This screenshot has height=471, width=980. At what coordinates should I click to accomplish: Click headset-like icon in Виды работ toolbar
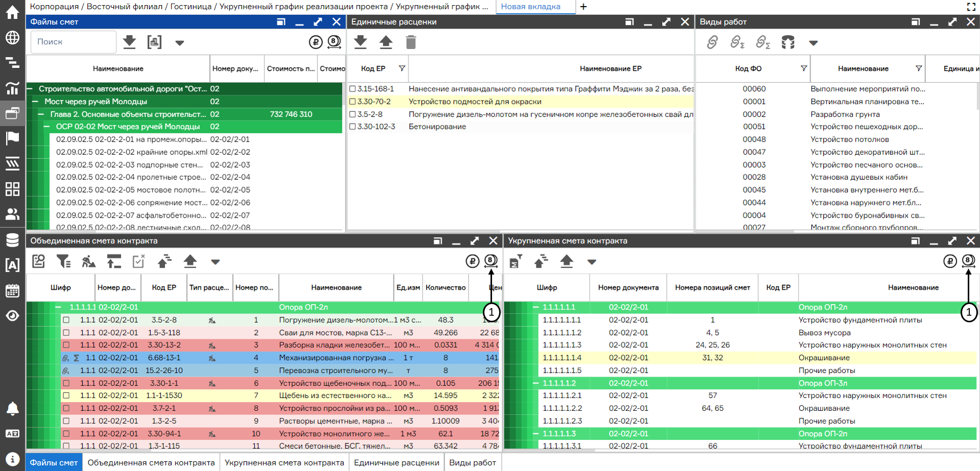pyautogui.click(x=788, y=42)
